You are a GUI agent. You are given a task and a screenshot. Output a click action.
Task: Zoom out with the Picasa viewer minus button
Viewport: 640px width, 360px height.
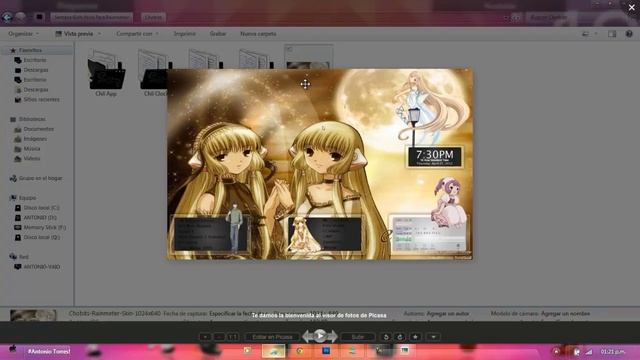pos(219,337)
